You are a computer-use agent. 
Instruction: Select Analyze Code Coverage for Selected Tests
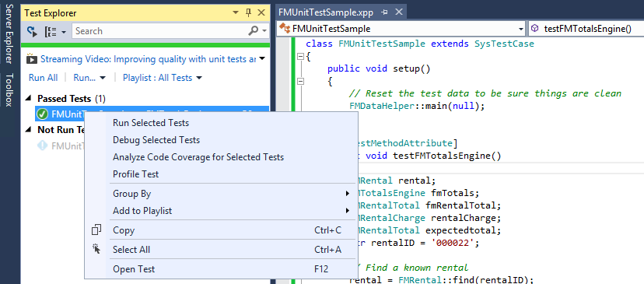(198, 157)
